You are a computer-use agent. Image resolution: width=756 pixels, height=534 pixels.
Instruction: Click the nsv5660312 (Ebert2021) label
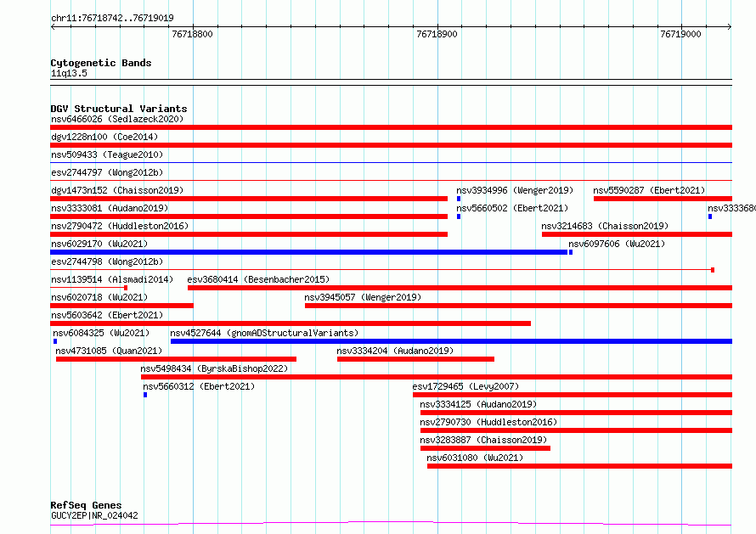click(x=199, y=386)
